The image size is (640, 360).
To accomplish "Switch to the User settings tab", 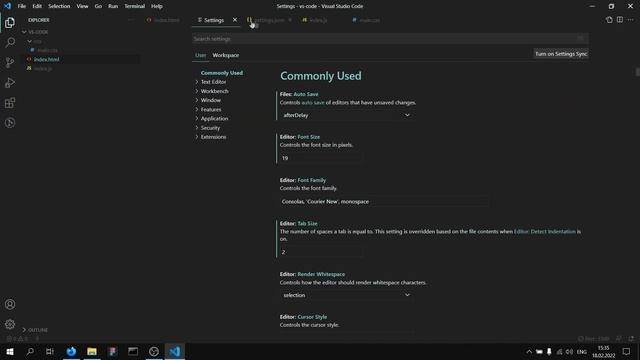I will pyautogui.click(x=200, y=55).
